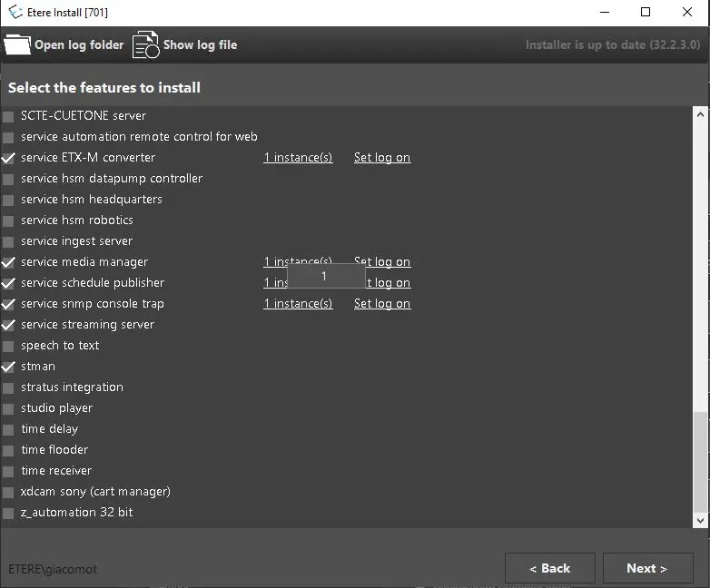Screen dimensions: 710x588
Task: Open instance count for service ETX-M converter
Action: pos(298,158)
